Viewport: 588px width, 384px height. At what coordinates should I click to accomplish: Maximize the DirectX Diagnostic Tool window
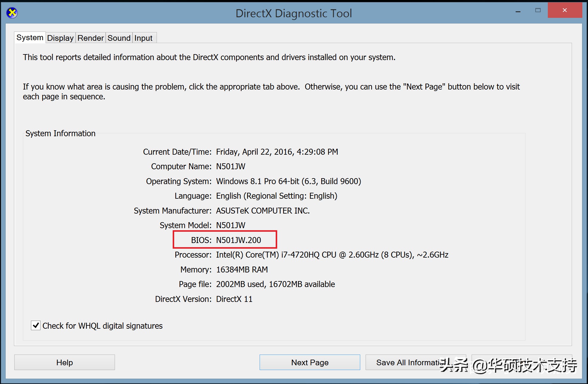click(538, 10)
